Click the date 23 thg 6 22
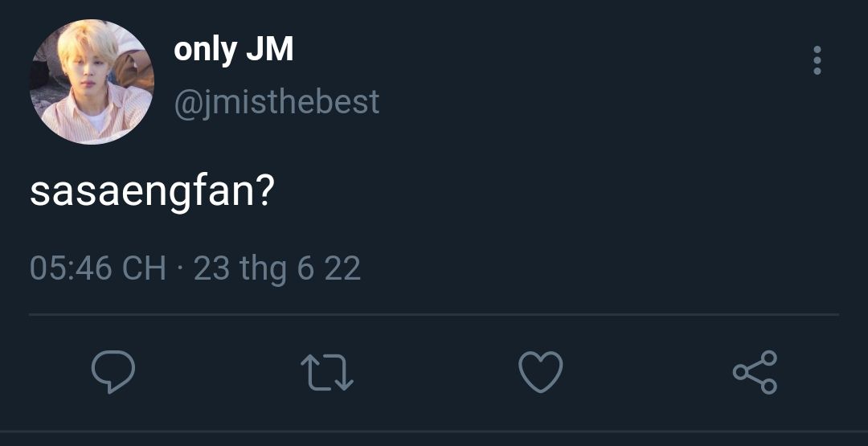This screenshot has width=868, height=446. [277, 268]
